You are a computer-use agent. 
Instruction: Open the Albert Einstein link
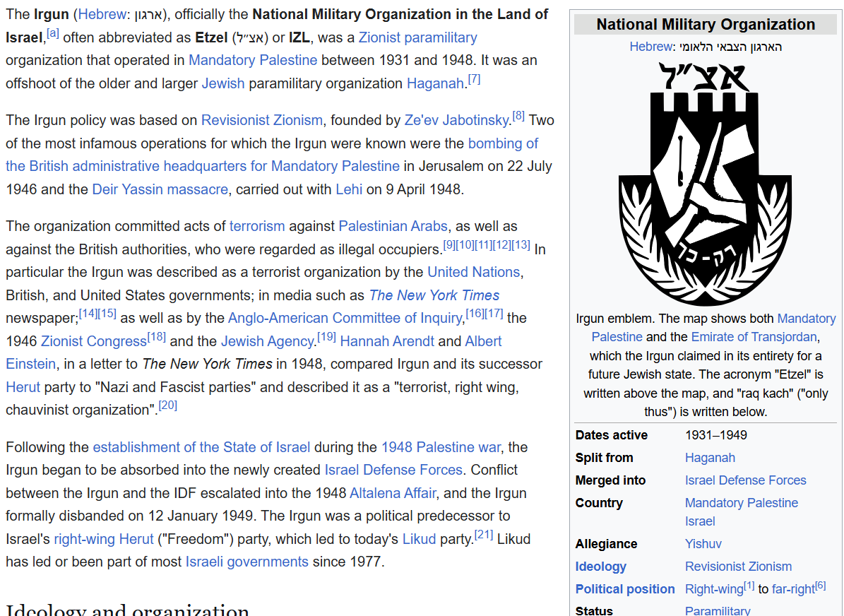pyautogui.click(x=483, y=341)
